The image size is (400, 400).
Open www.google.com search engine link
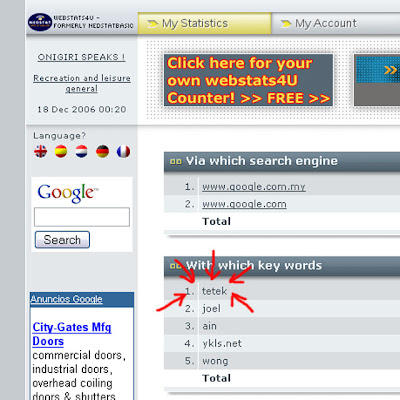[244, 204]
